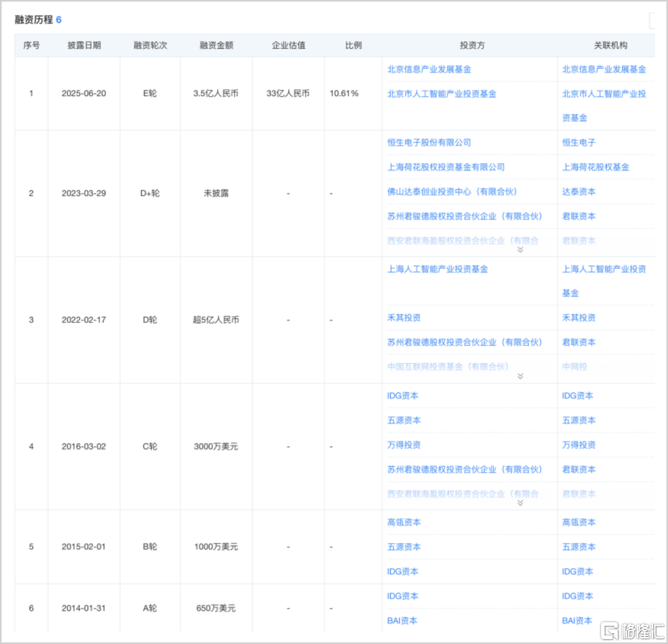Select the 融资历程 section title
Screen dimensions: 668x644
[x=34, y=20]
